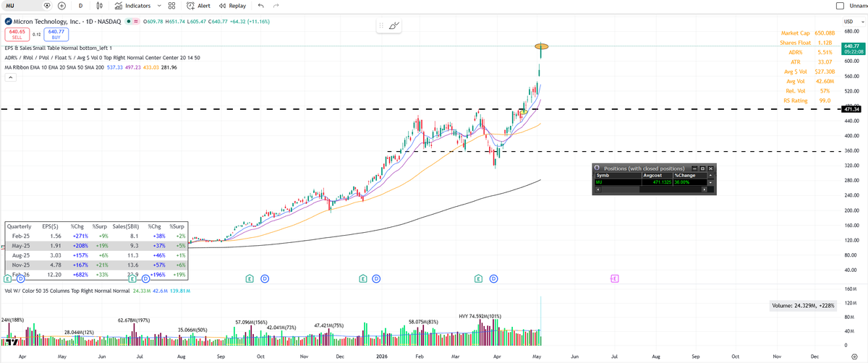Undo the last chart action
Image resolution: width=868 pixels, height=363 pixels.
pos(260,6)
